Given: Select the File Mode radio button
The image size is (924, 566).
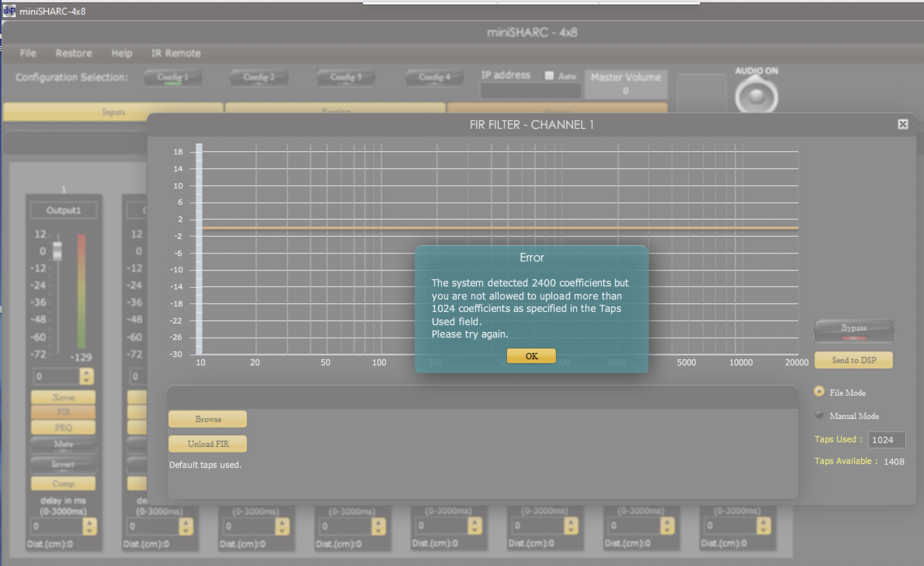Looking at the screenshot, I should coord(819,392).
